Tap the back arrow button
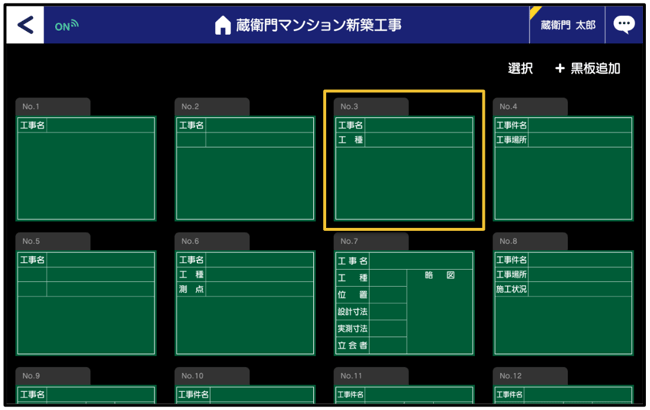650x410 pixels. pos(25,25)
